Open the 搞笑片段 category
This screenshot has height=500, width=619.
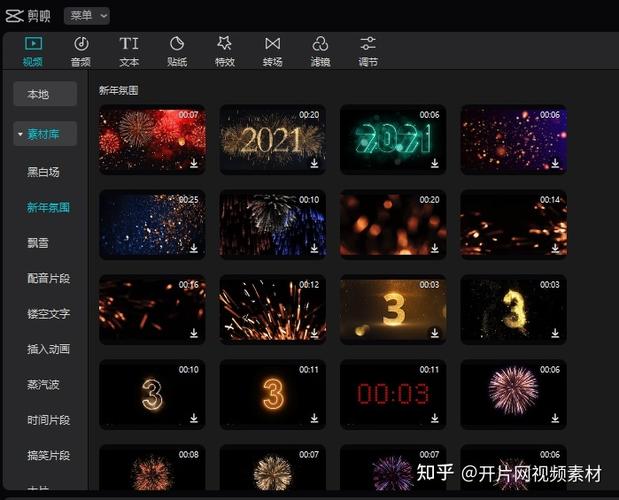point(49,455)
